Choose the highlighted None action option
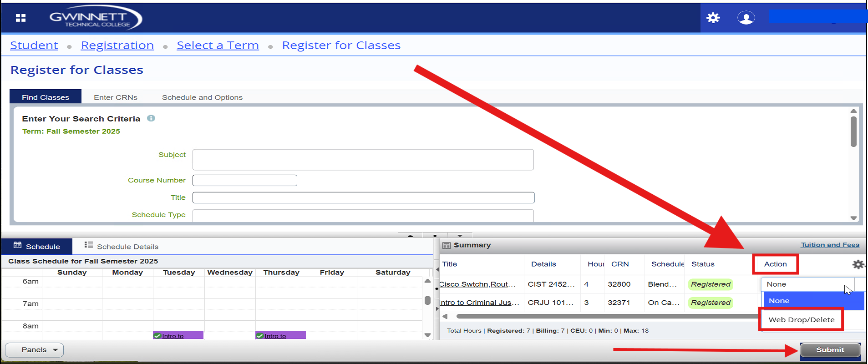The width and height of the screenshot is (868, 364). [x=813, y=301]
